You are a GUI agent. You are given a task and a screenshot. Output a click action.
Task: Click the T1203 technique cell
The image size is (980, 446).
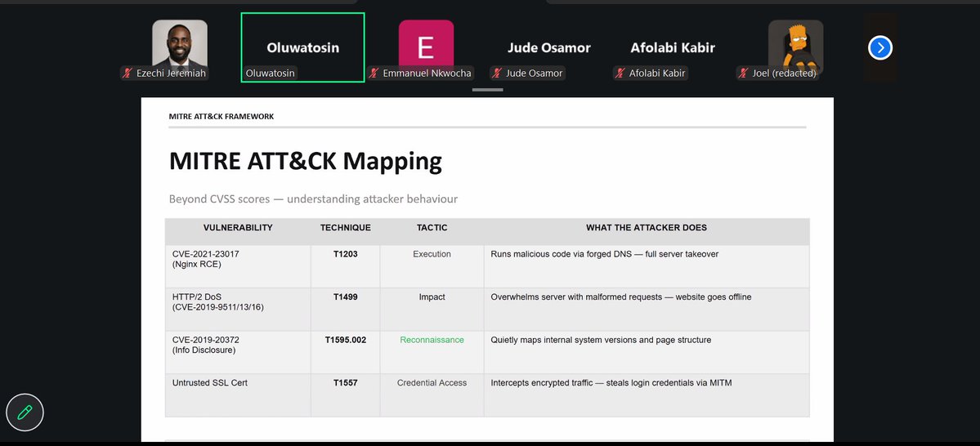(x=346, y=266)
